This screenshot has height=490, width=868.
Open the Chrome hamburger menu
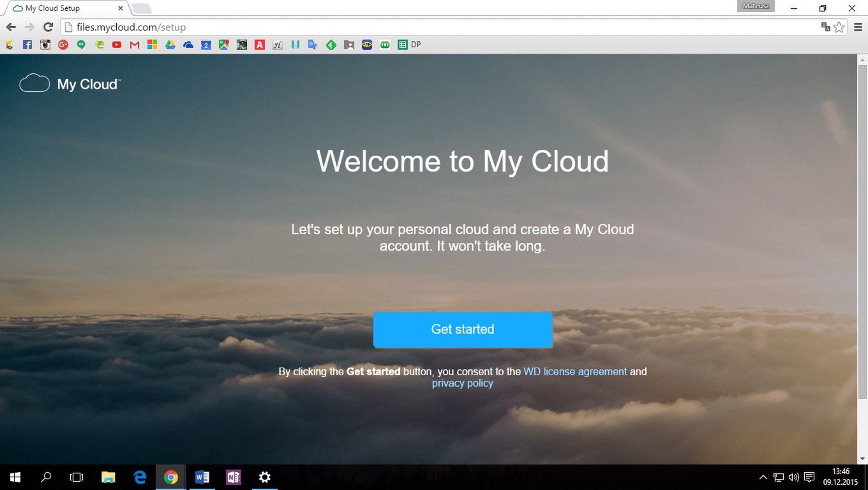point(857,27)
